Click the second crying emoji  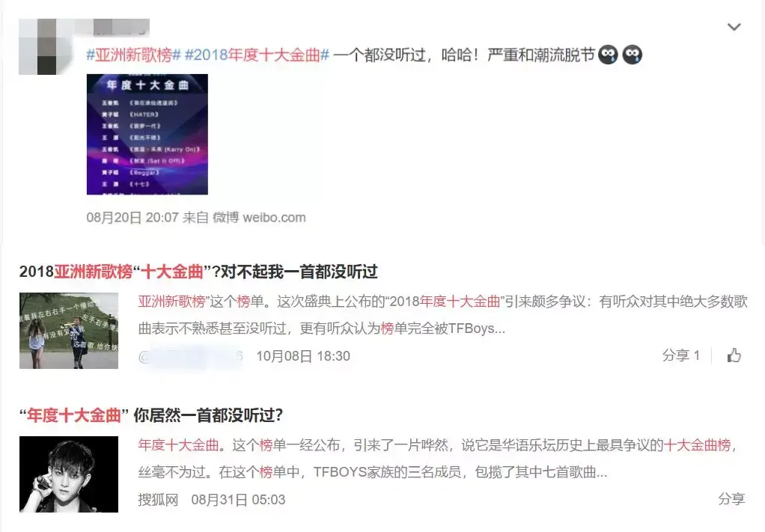[633, 55]
